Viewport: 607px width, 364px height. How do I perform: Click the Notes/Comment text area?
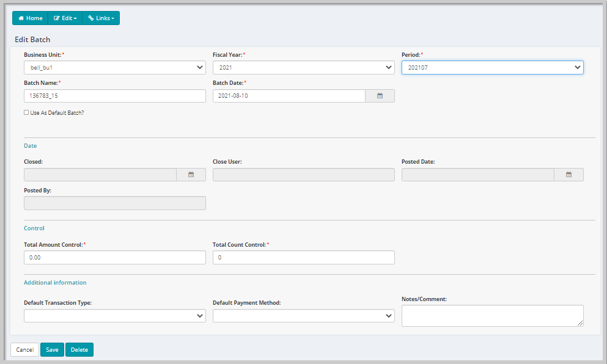click(x=492, y=315)
